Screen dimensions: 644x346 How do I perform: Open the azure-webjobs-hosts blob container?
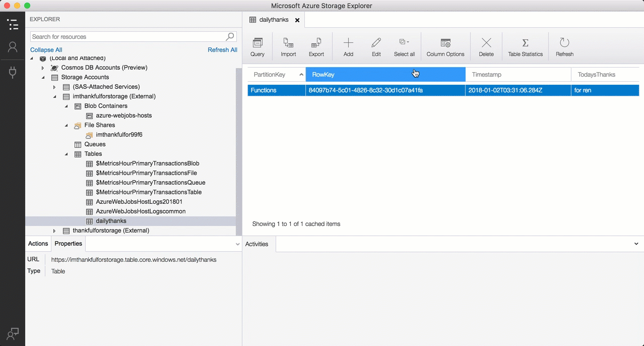pyautogui.click(x=124, y=116)
